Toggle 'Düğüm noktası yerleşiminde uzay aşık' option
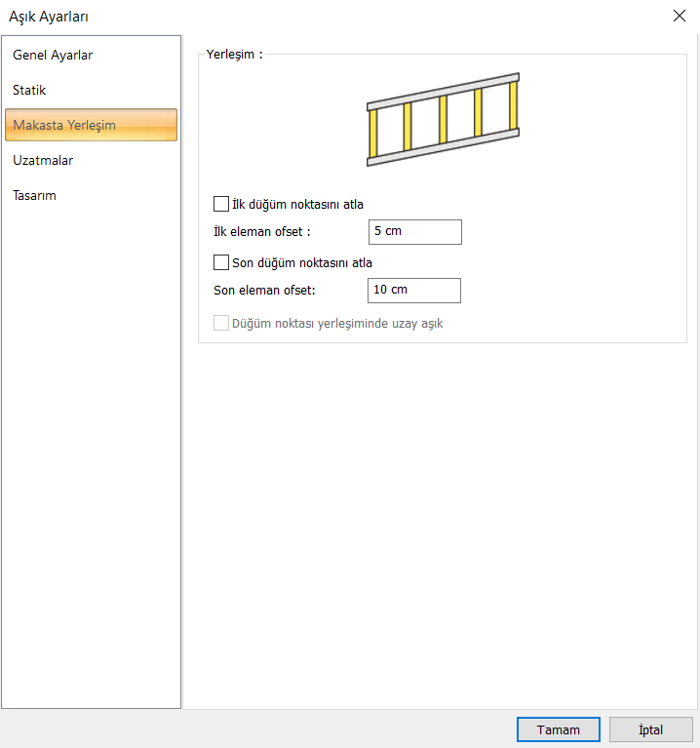This screenshot has width=700, height=748. pos(221,323)
